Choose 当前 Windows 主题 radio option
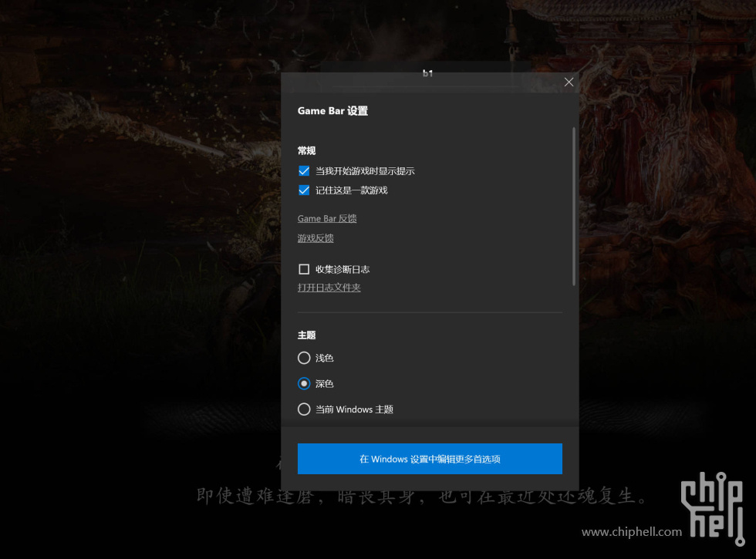Image resolution: width=756 pixels, height=559 pixels. 304,409
